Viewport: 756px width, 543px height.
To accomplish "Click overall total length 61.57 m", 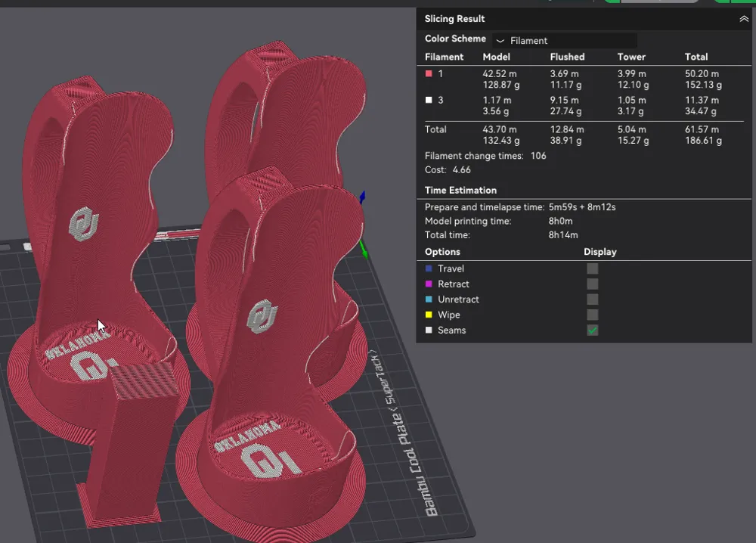I will click(x=702, y=130).
